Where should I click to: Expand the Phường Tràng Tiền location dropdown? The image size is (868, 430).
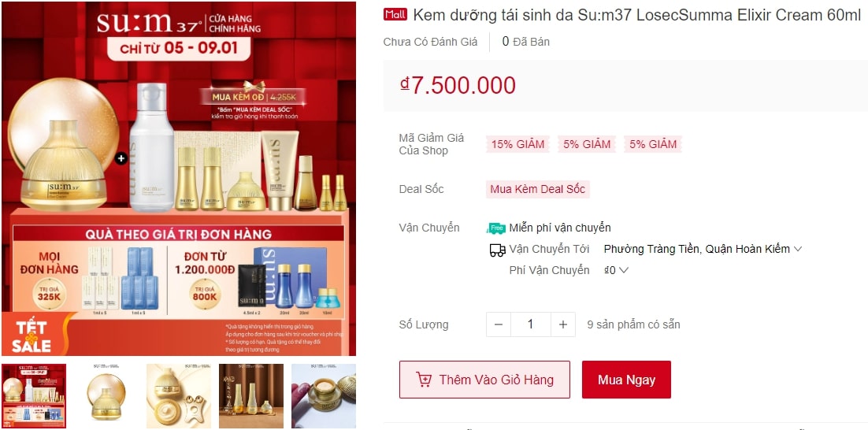pyautogui.click(x=798, y=249)
